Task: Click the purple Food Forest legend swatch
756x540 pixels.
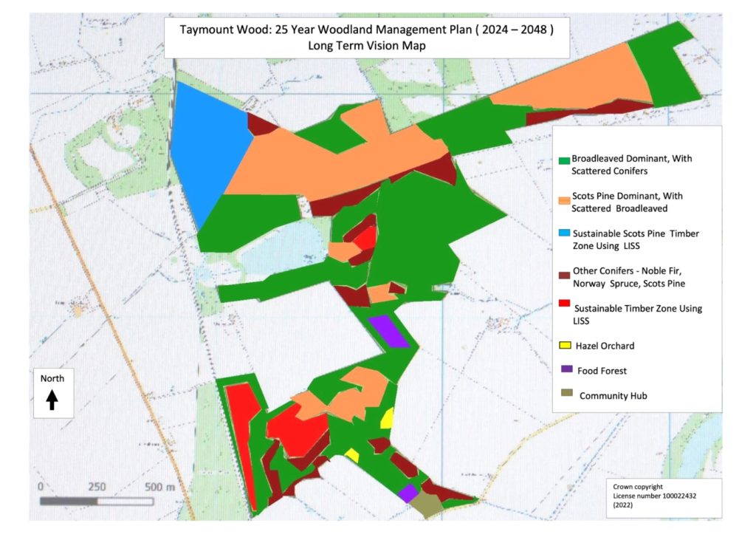Action: coord(567,369)
